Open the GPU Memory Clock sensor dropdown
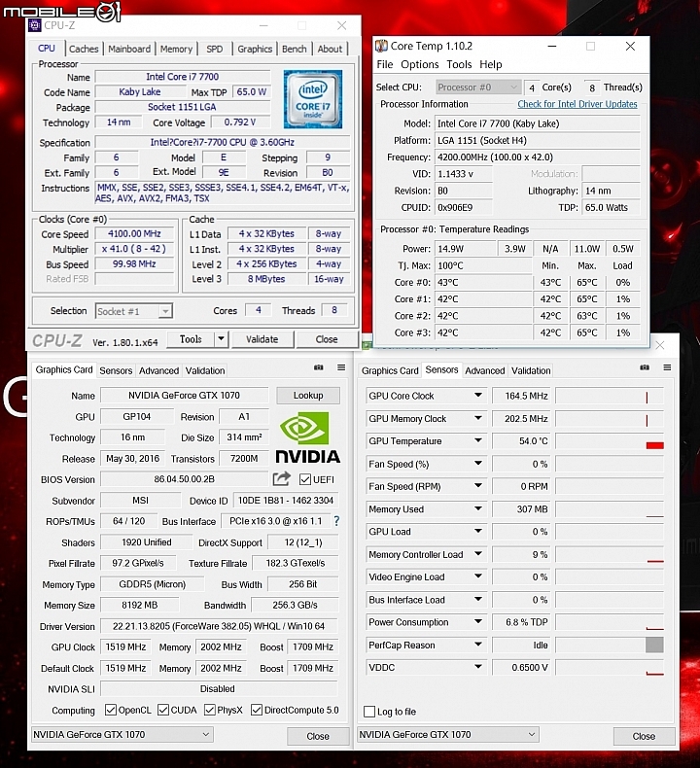Image resolution: width=700 pixels, height=768 pixels. (x=478, y=418)
